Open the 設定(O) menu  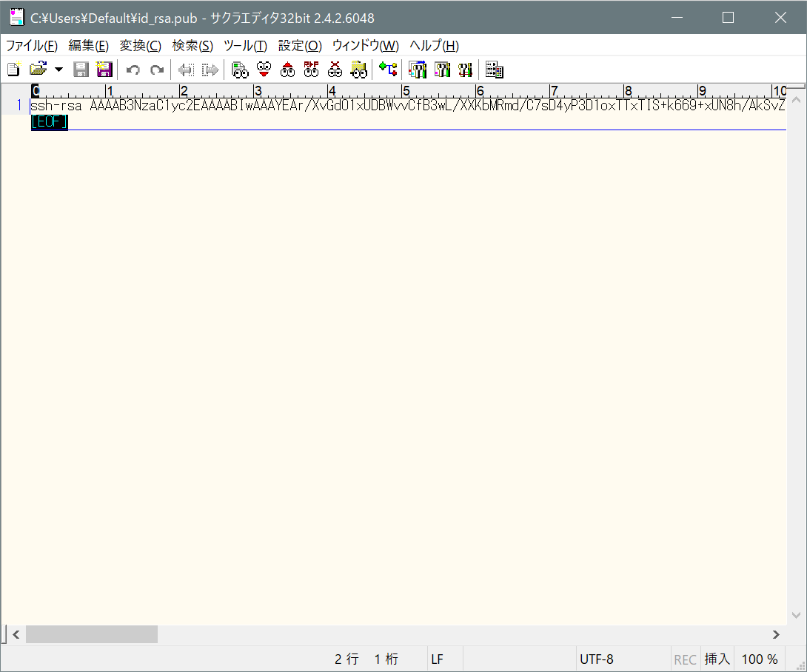coord(300,46)
